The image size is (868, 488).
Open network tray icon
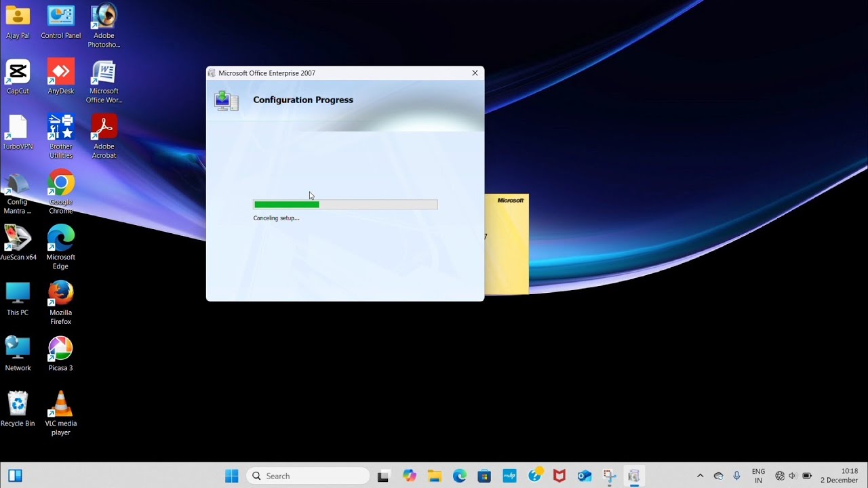tap(780, 476)
